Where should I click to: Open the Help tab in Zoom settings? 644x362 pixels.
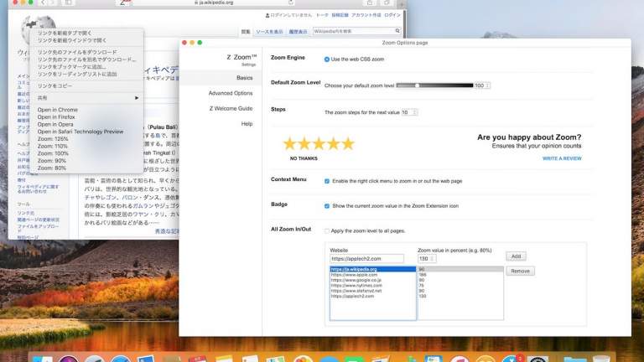(x=247, y=123)
